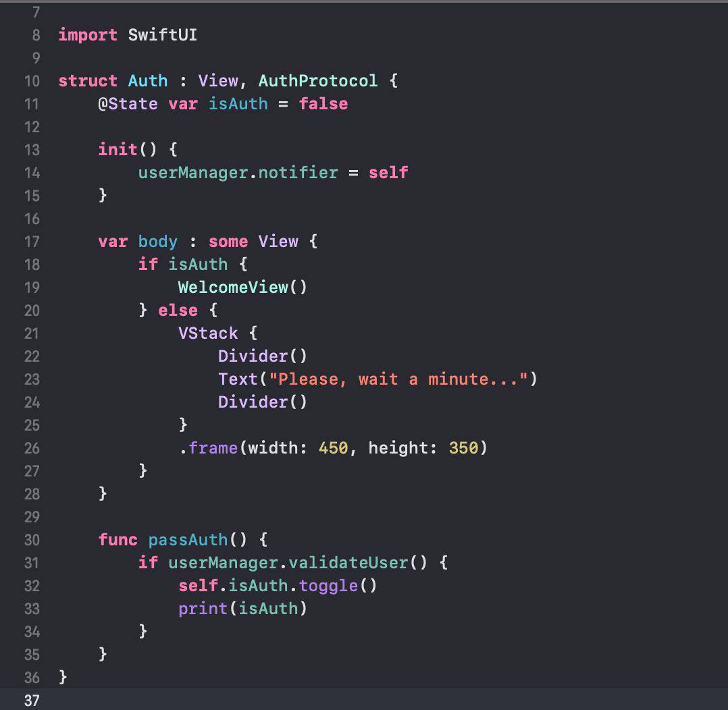Click the width value 450
The width and height of the screenshot is (728, 710).
click(x=333, y=448)
